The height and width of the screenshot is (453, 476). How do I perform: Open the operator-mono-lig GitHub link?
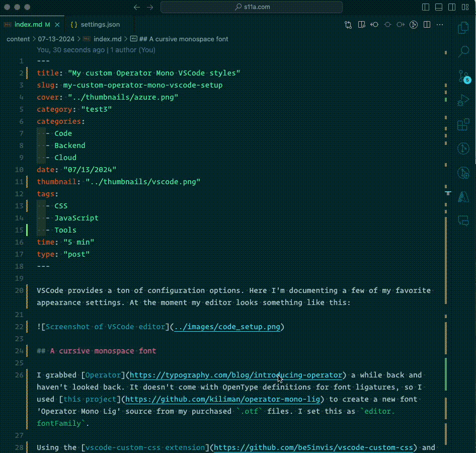tap(224, 399)
